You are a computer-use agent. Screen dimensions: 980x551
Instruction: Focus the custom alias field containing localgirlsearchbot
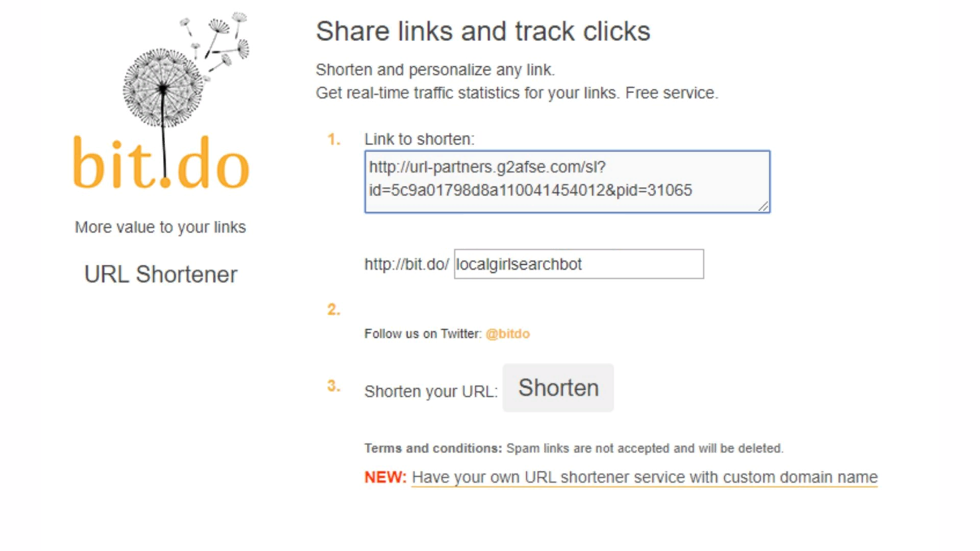578,264
